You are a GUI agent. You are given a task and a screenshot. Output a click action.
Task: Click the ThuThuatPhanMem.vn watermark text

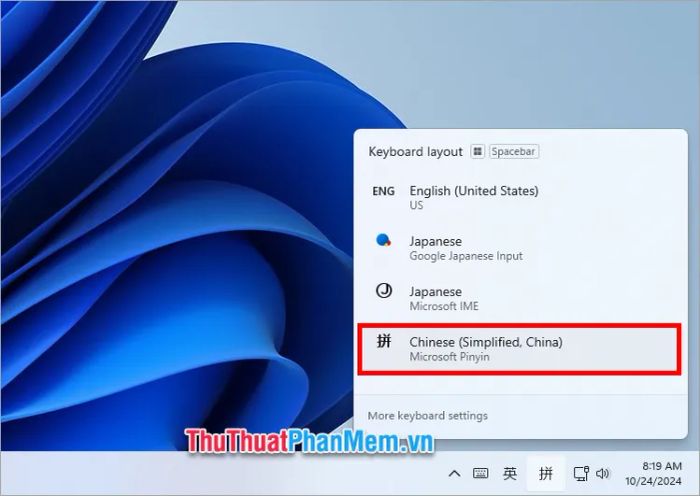click(x=294, y=438)
